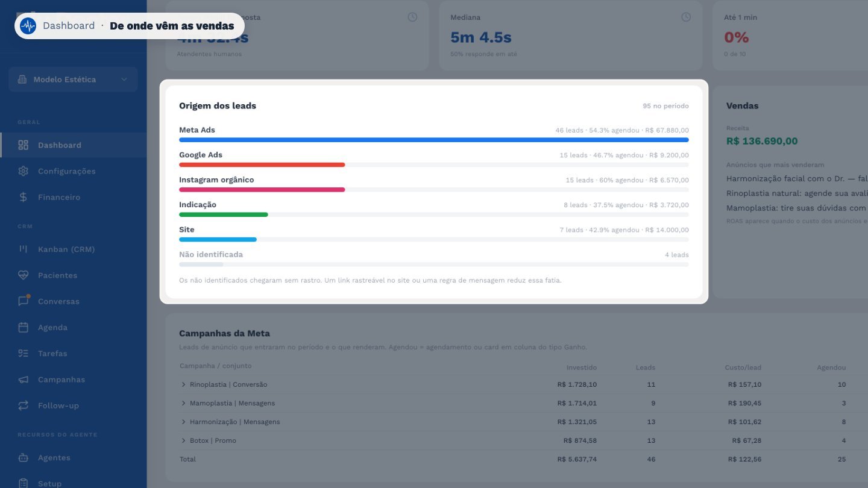Click the green Indicação lead bar

click(224, 214)
